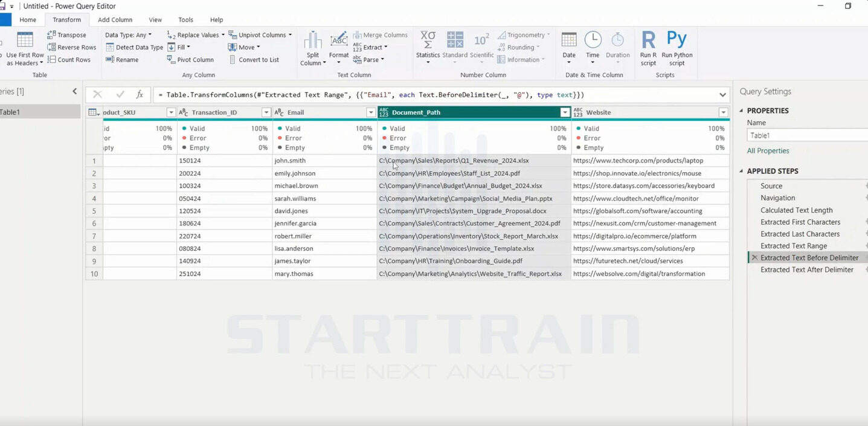Click Detect Data Type
Viewport: 868px width, 426px height.
tap(134, 47)
